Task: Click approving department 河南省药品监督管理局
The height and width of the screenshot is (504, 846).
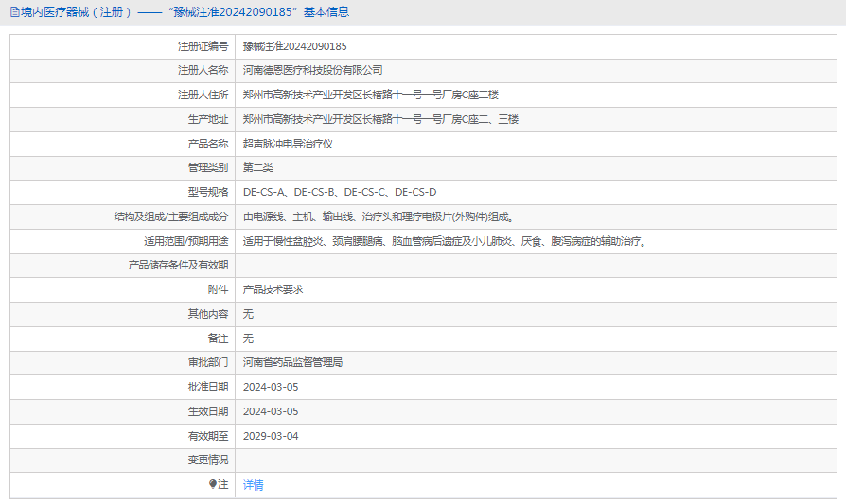Action: point(293,362)
